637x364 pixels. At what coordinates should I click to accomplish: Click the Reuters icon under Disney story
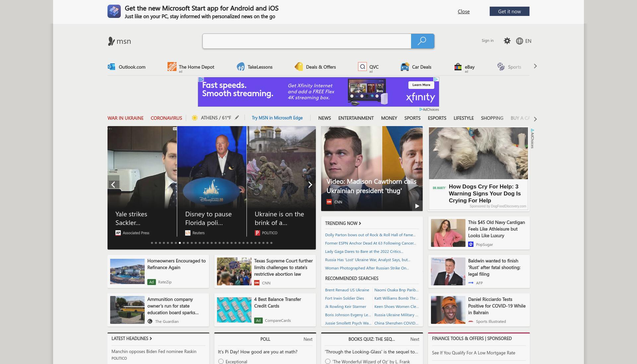(x=188, y=233)
